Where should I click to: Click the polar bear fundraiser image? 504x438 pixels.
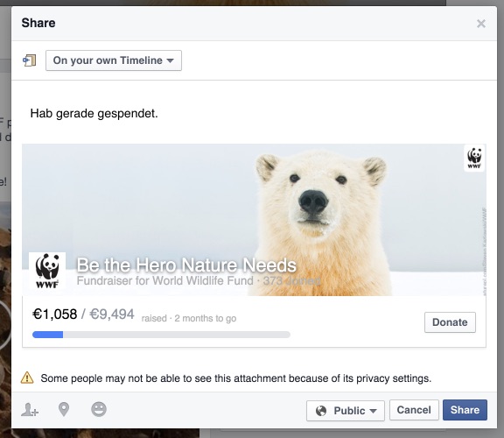pos(254,220)
